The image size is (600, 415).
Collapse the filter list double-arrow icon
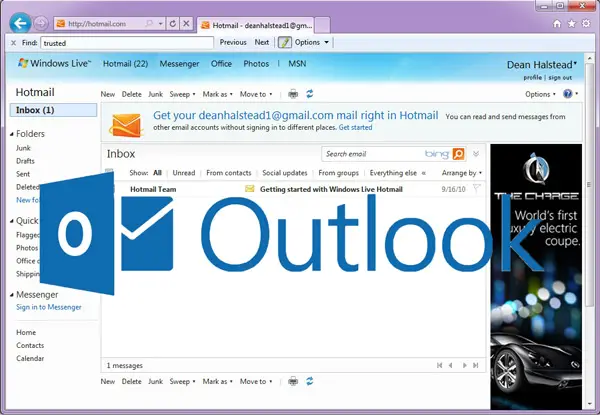(424, 173)
